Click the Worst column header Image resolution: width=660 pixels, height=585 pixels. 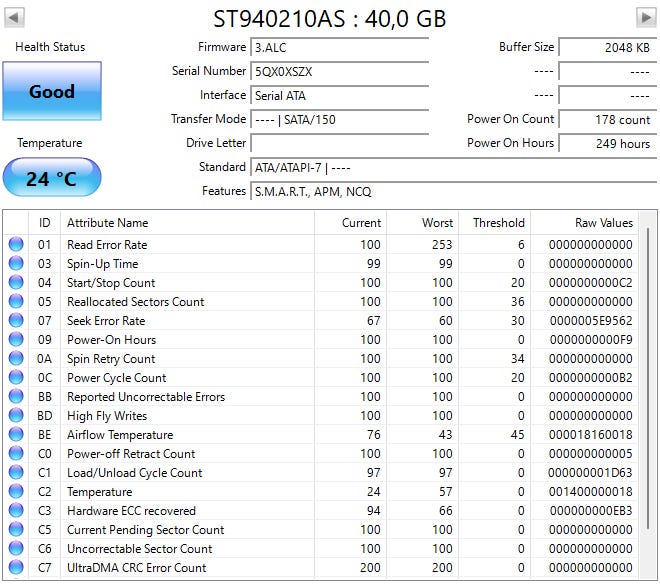coord(422,223)
